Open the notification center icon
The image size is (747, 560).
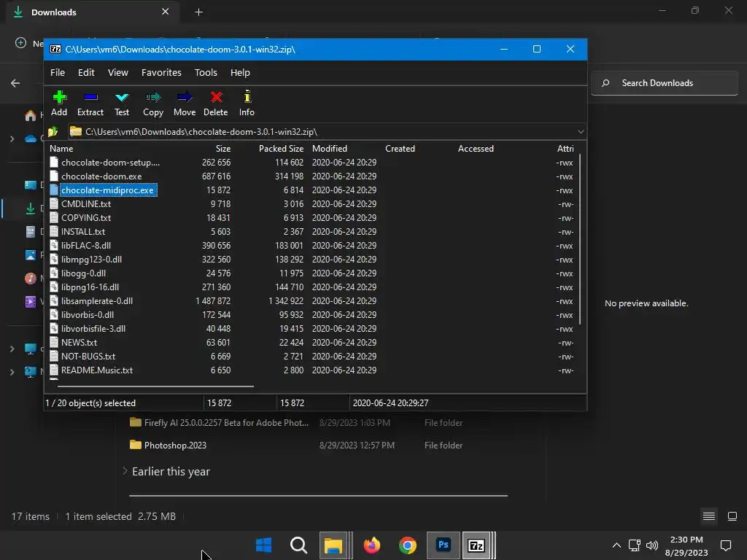click(726, 545)
